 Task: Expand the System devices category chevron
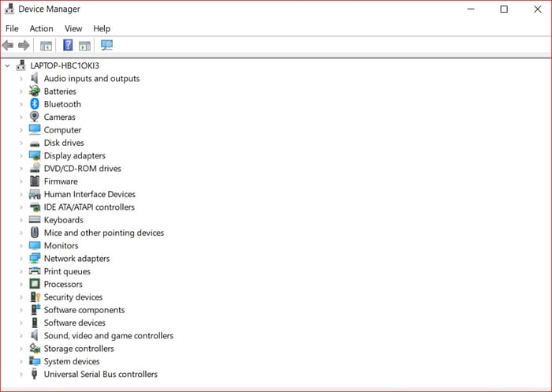coord(21,361)
